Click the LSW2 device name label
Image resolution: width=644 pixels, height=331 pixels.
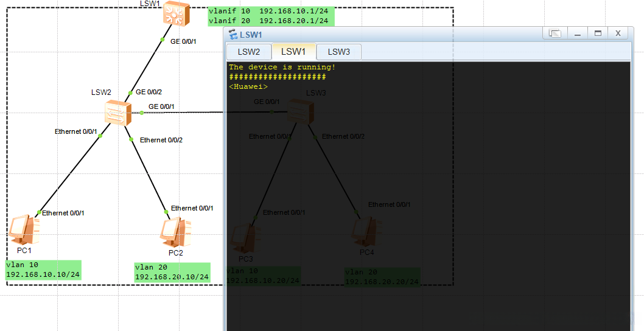click(x=101, y=92)
